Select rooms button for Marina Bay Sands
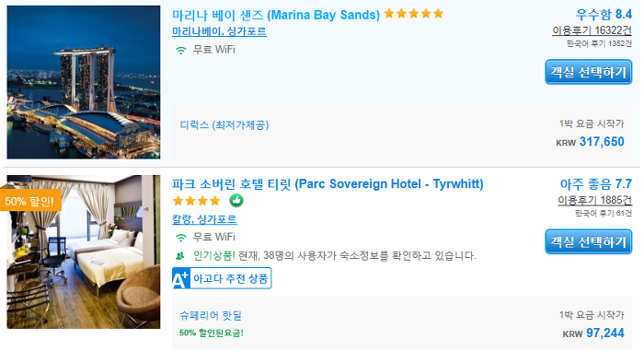Screen dimensions: 644x351 pyautogui.click(x=588, y=73)
